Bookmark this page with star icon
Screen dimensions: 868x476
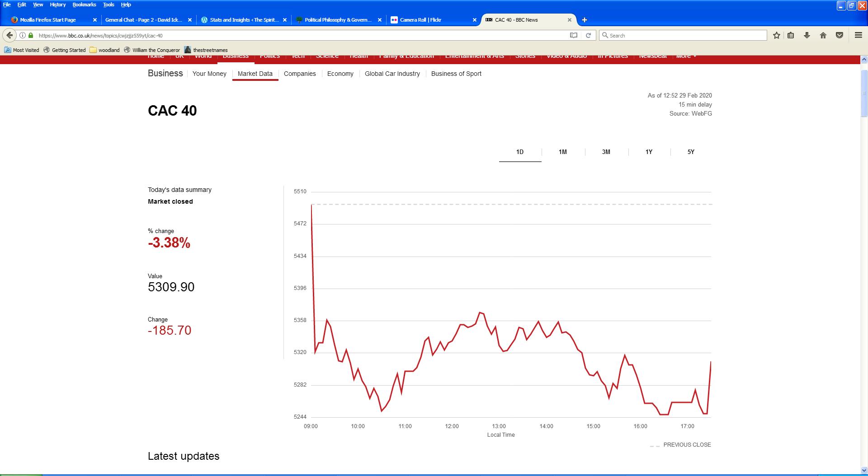(x=777, y=35)
